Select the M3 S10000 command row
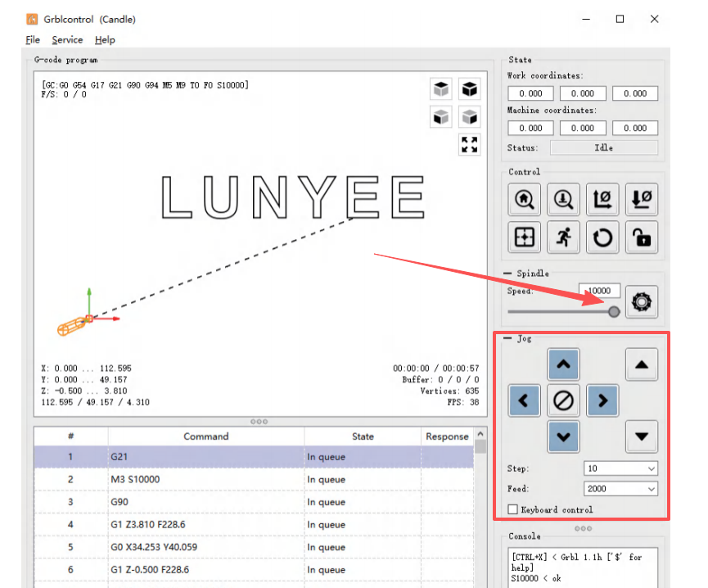The height and width of the screenshot is (588, 708). point(254,479)
